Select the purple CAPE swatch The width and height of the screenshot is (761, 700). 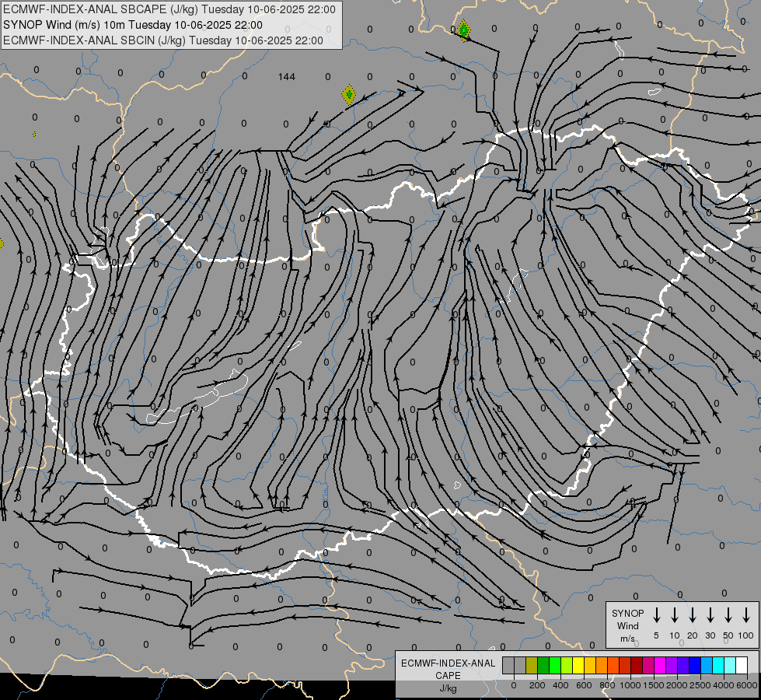click(672, 665)
